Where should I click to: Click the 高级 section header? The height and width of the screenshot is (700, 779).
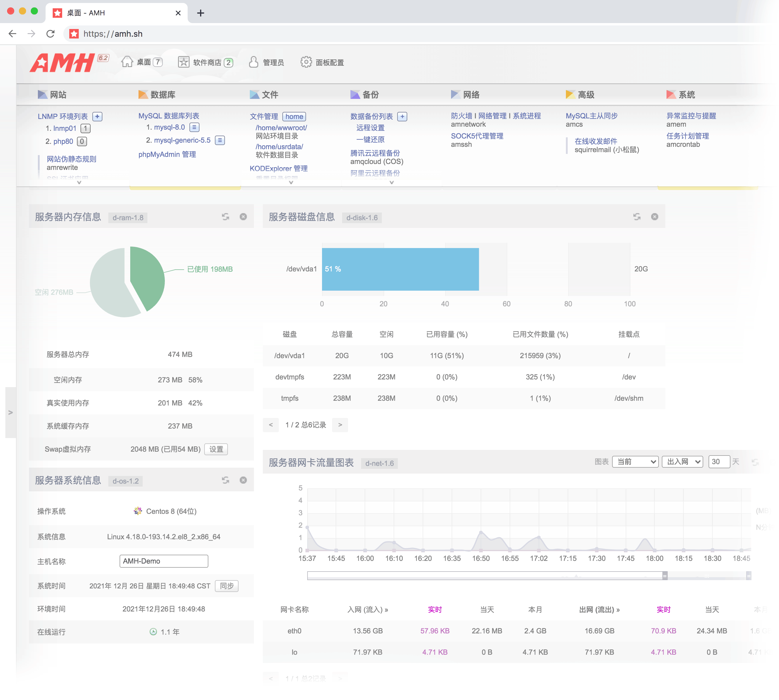580,95
